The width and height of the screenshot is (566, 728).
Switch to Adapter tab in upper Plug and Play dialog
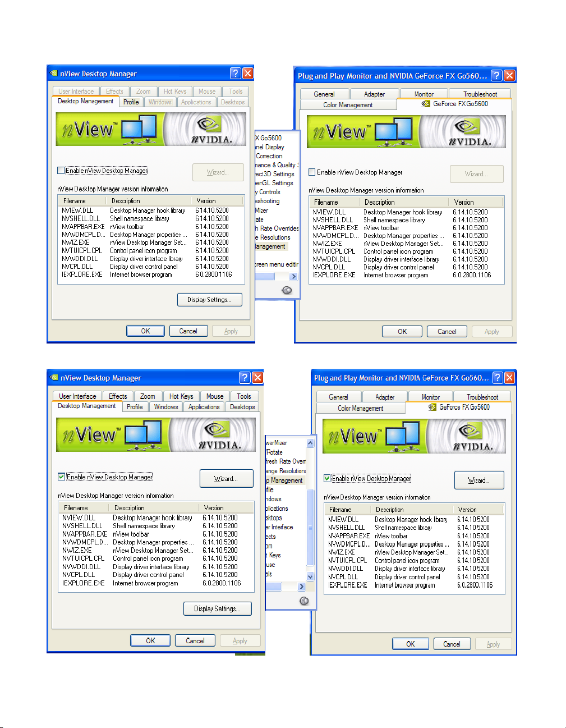pyautogui.click(x=375, y=94)
